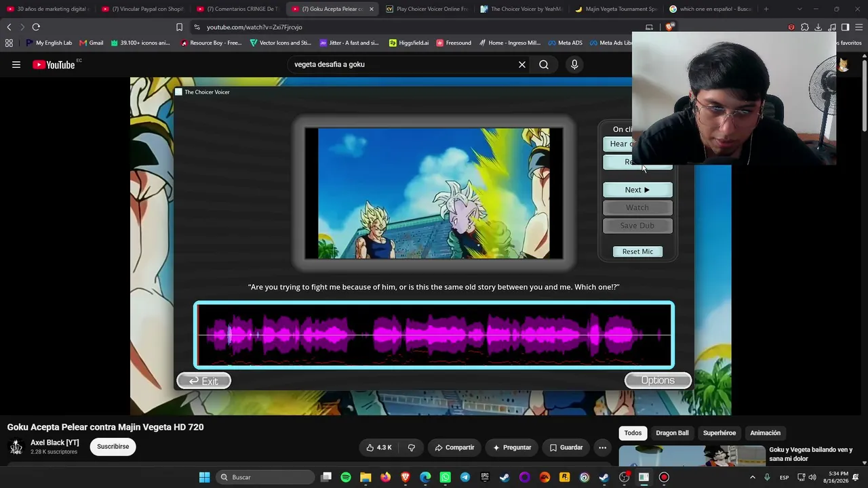Save the video with Guardar
Screen dimensions: 868x488
click(566, 447)
